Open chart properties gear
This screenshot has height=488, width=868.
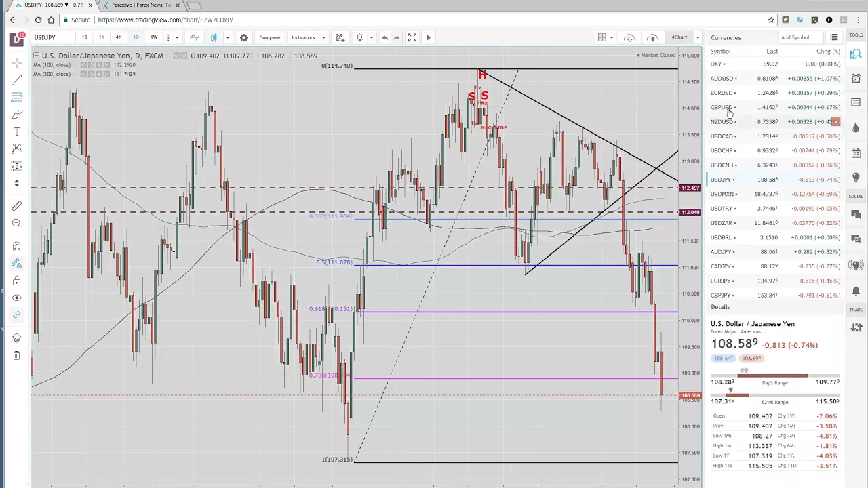tap(243, 37)
